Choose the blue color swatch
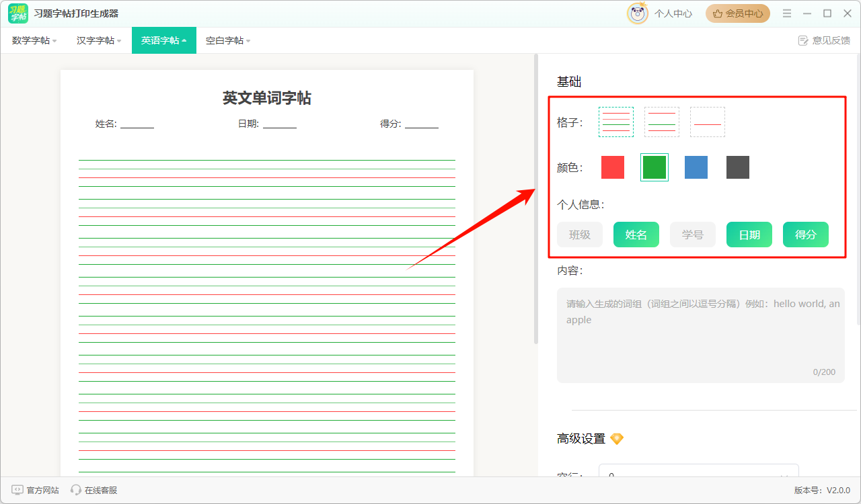 [x=696, y=167]
